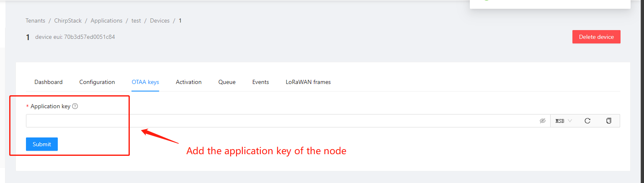View the Queue tab
Image resolution: width=644 pixels, height=183 pixels.
(227, 82)
